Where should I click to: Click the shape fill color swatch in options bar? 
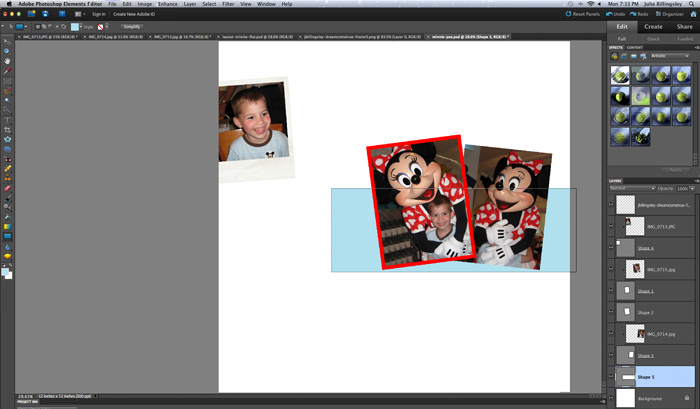click(75, 27)
